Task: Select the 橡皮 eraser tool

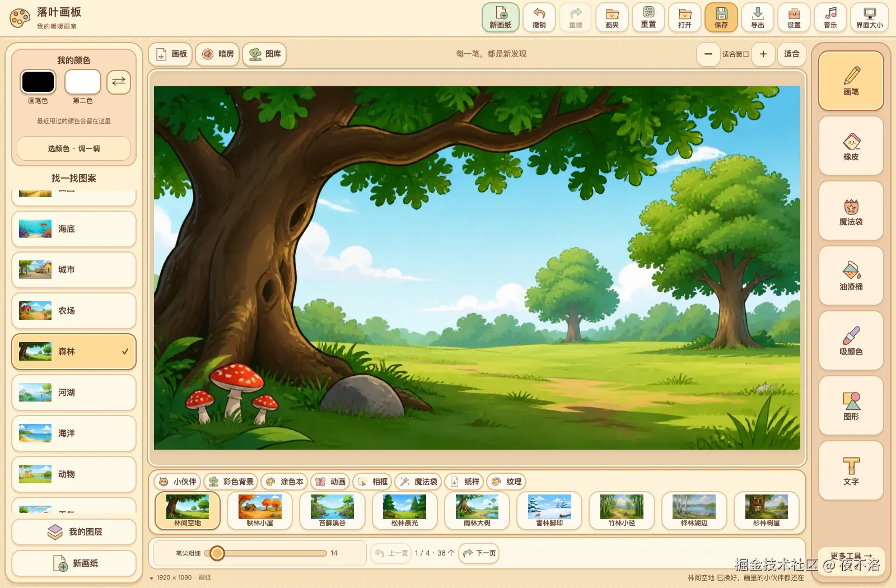Action: pos(851,146)
